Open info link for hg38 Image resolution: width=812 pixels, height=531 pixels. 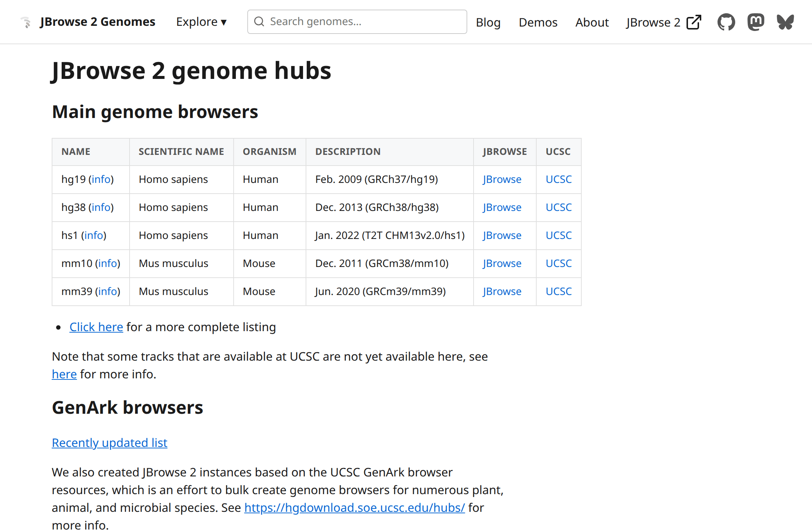(101, 207)
